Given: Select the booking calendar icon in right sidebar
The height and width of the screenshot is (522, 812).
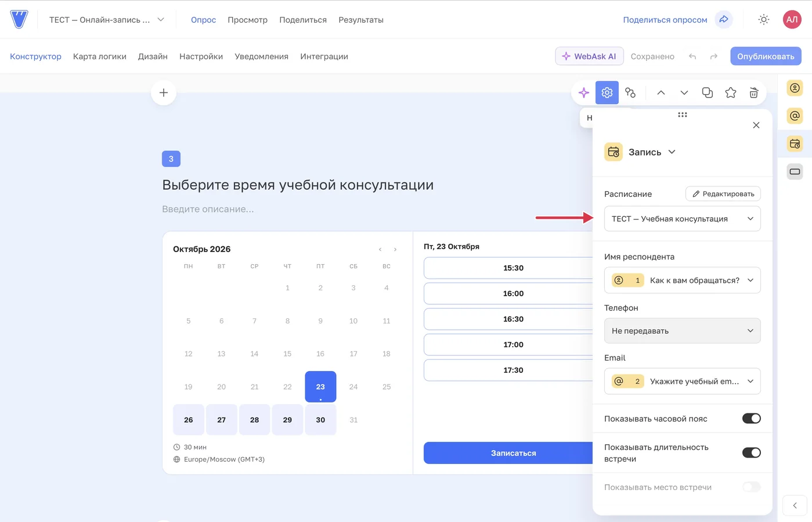Looking at the screenshot, I should click(x=795, y=143).
